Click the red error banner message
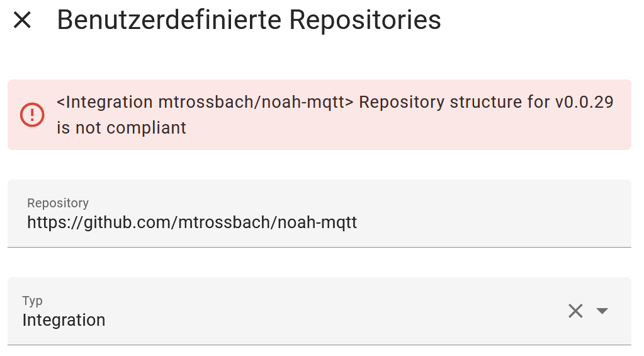644x356 pixels. coord(335,115)
